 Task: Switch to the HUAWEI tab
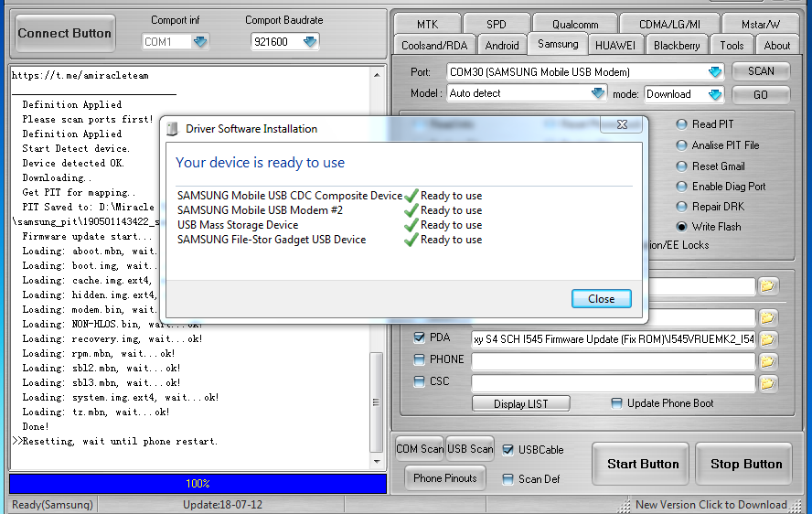pos(615,46)
